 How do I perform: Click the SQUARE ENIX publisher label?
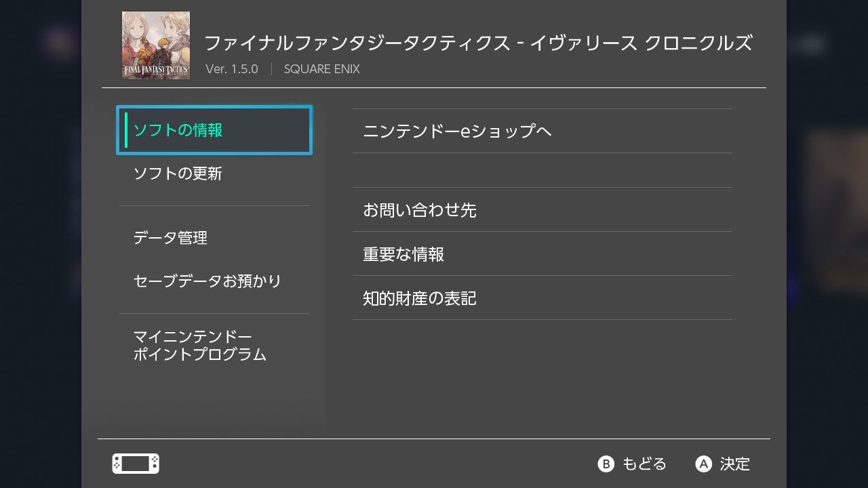322,69
